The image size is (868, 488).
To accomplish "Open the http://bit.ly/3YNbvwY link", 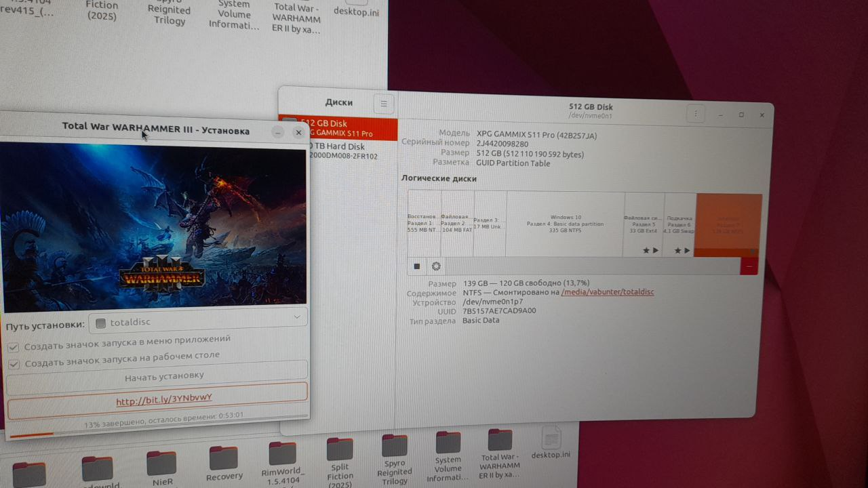I will tap(163, 400).
